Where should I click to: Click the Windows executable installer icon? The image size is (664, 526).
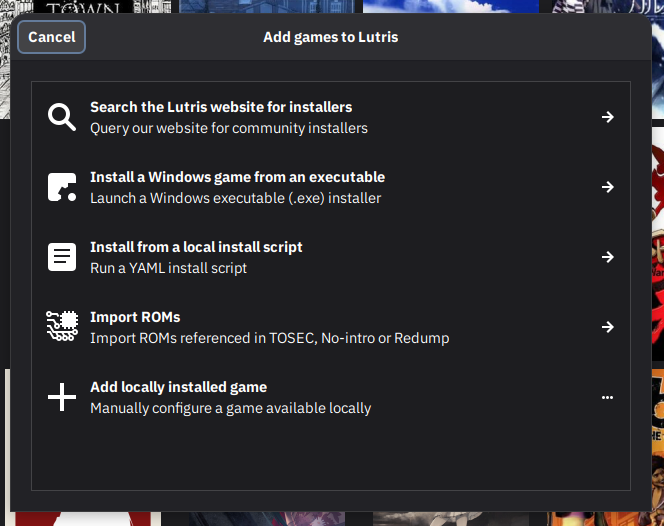(x=62, y=187)
